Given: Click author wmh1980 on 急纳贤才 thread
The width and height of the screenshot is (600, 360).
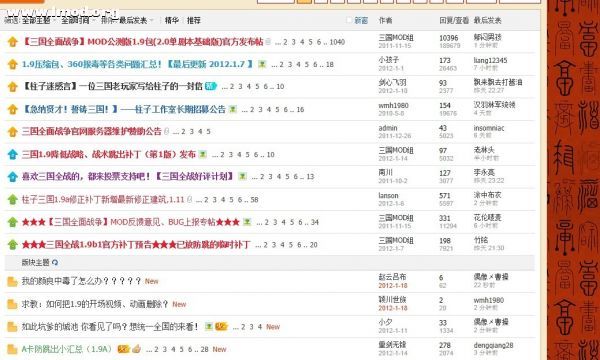Looking at the screenshot, I should point(393,105).
